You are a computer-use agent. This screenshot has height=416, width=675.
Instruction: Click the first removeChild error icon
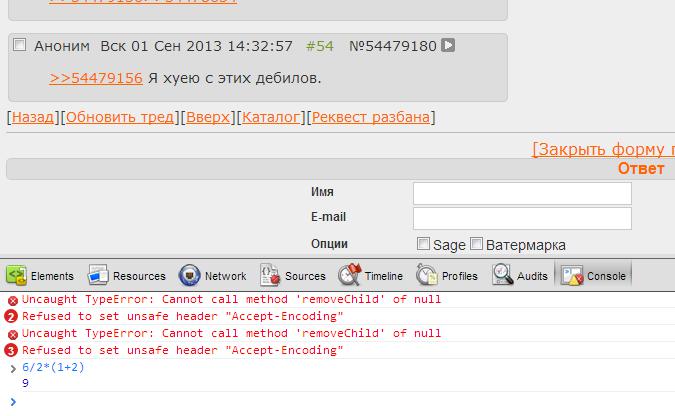click(13, 300)
